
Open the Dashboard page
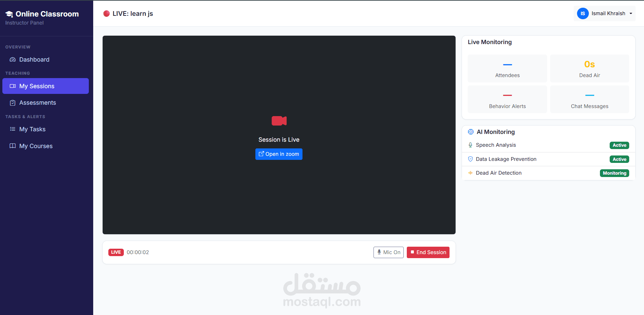[x=45, y=60]
